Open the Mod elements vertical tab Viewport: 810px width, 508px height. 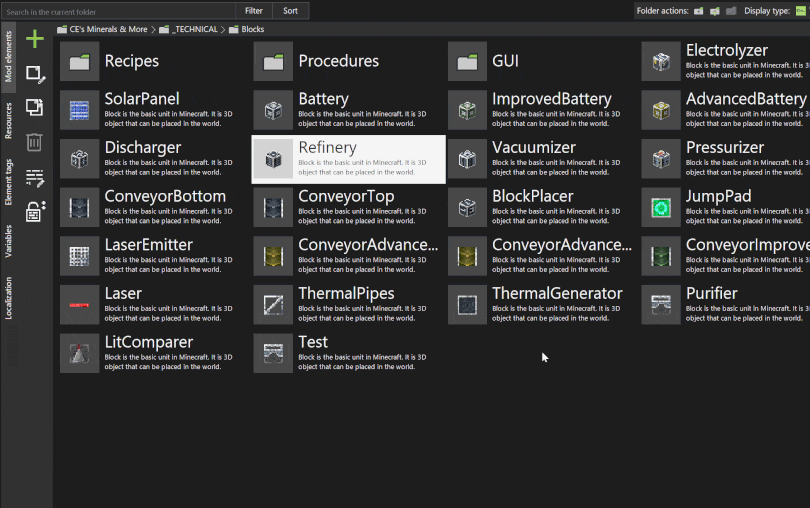(x=8, y=56)
